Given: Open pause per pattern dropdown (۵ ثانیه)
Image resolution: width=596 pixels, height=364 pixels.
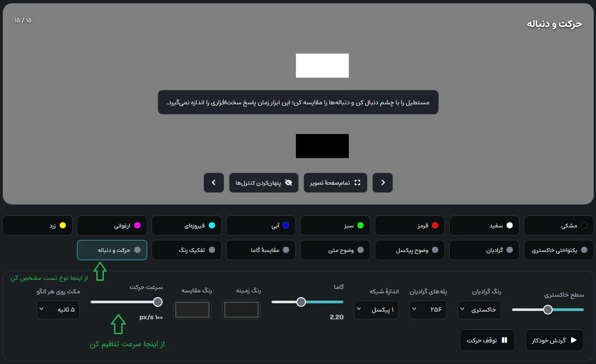Looking at the screenshot, I should pyautogui.click(x=58, y=310).
